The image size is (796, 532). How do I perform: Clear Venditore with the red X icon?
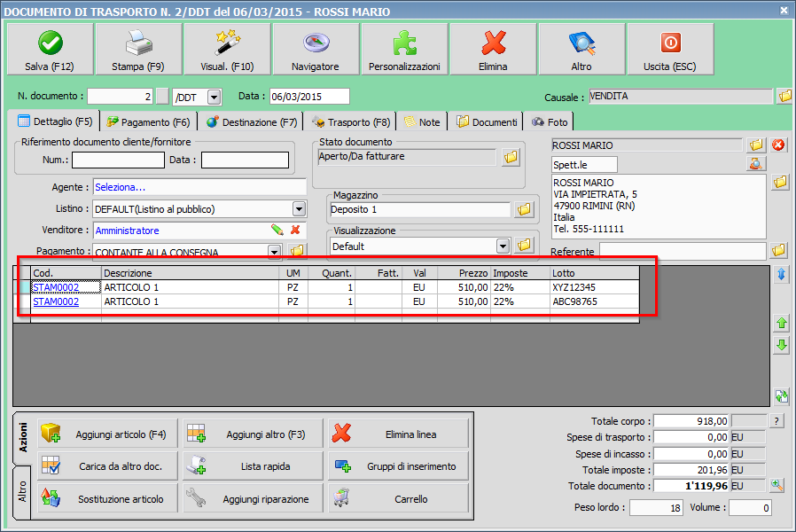295,231
